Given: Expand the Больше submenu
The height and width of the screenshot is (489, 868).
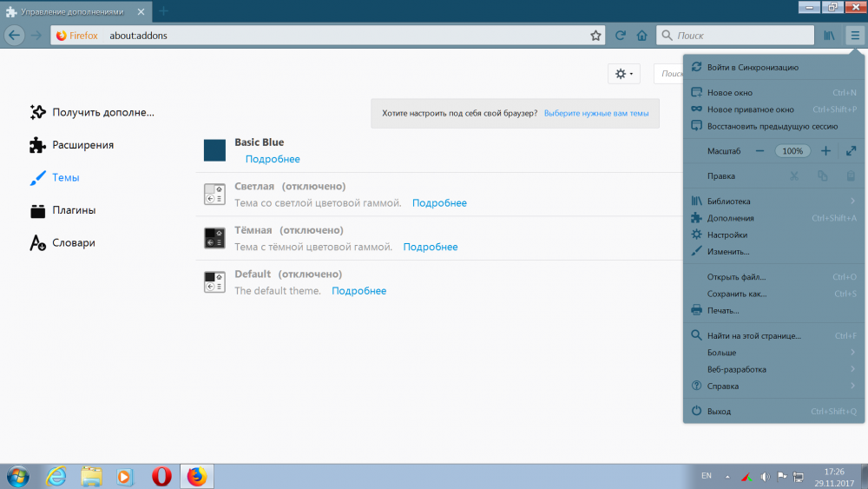Looking at the screenshot, I should (774, 353).
